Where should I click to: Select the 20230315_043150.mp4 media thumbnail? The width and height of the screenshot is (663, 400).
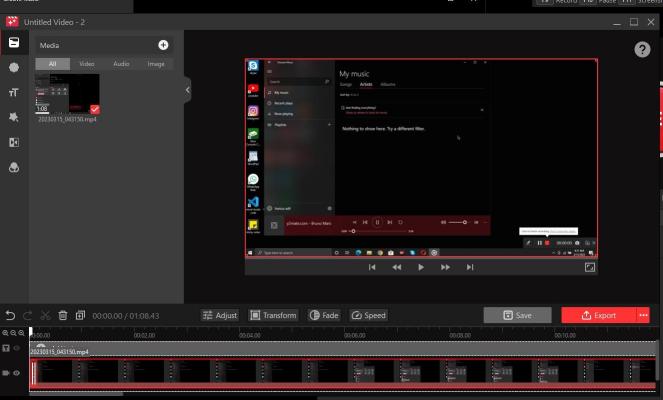click(x=67, y=94)
